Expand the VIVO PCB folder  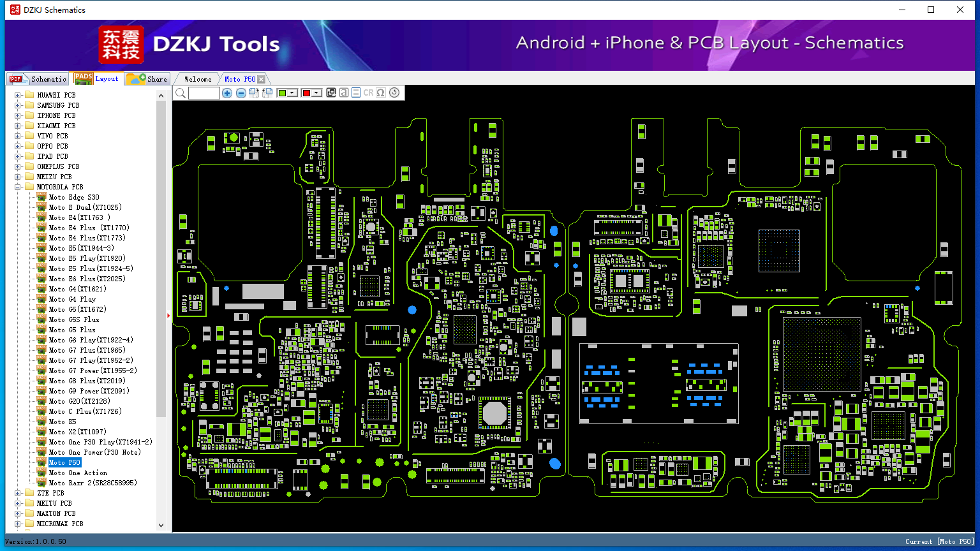tap(17, 136)
